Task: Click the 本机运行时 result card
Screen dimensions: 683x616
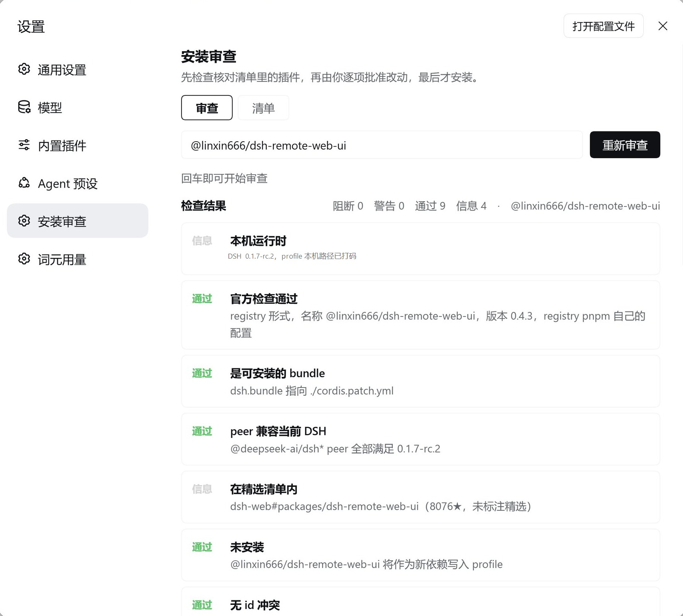Action: tap(420, 249)
